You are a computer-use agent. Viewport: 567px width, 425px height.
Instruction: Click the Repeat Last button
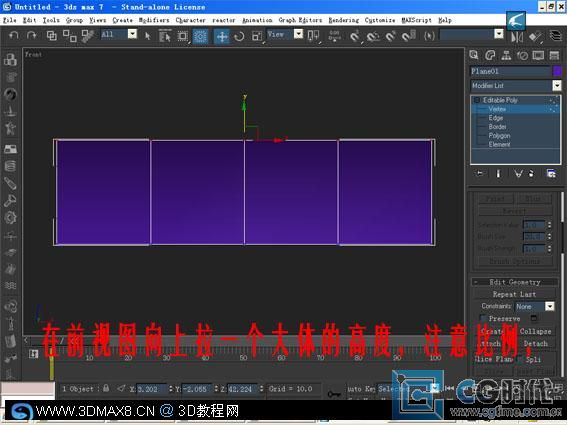click(514, 294)
